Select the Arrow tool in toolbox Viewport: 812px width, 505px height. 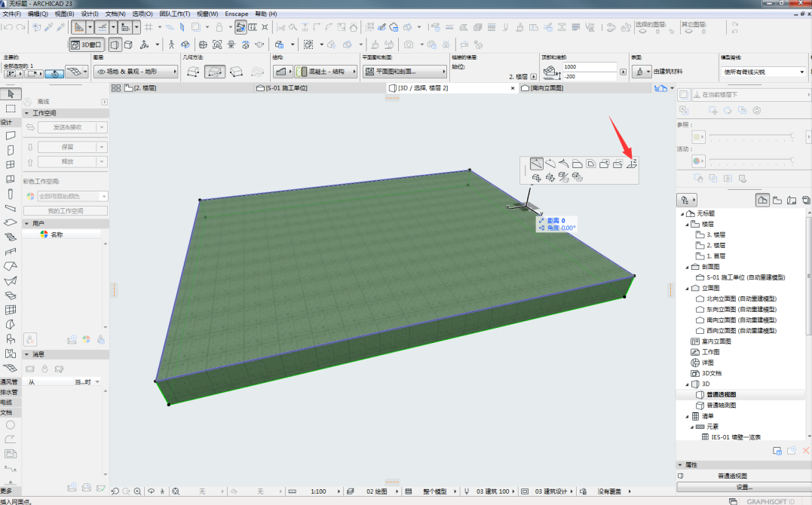(11, 93)
